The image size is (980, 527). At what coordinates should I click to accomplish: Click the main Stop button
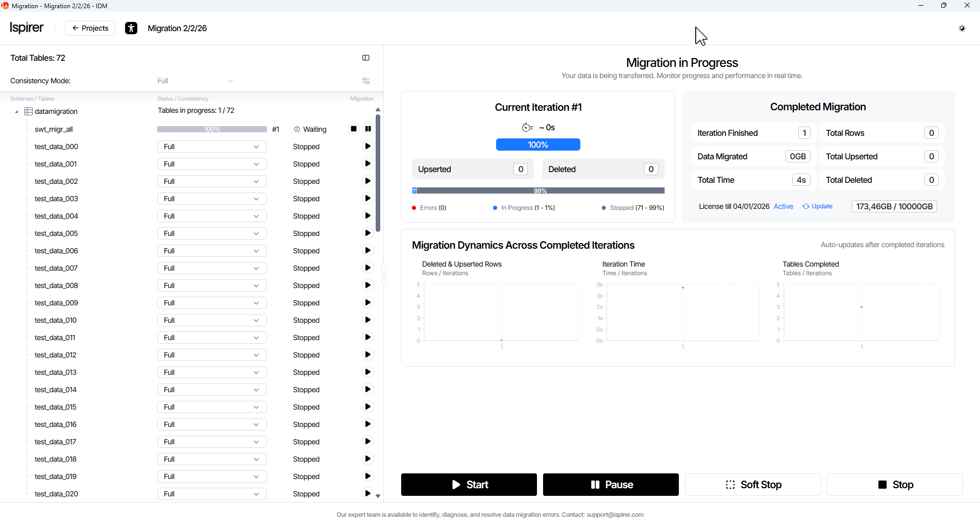click(894, 485)
